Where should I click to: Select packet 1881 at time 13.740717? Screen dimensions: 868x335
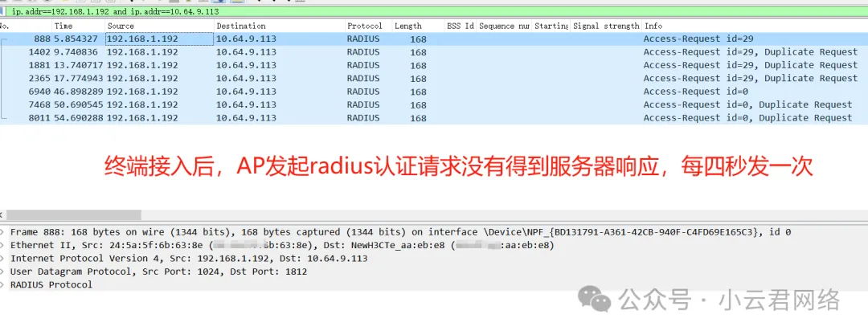pos(321,65)
